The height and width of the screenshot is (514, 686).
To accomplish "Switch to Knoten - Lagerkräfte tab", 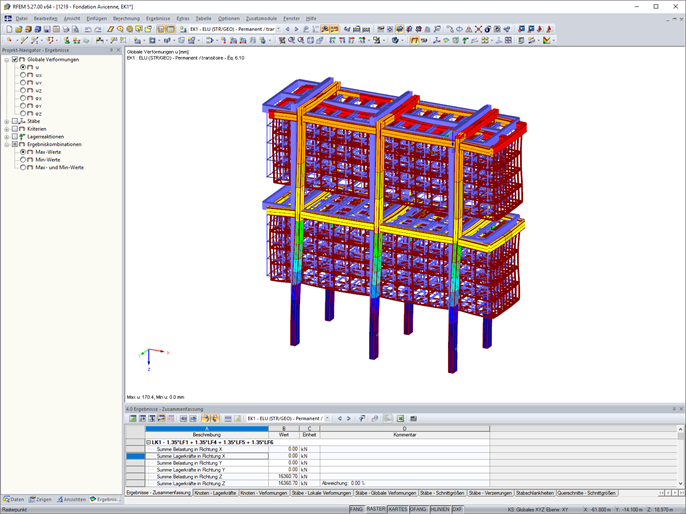I will (215, 493).
